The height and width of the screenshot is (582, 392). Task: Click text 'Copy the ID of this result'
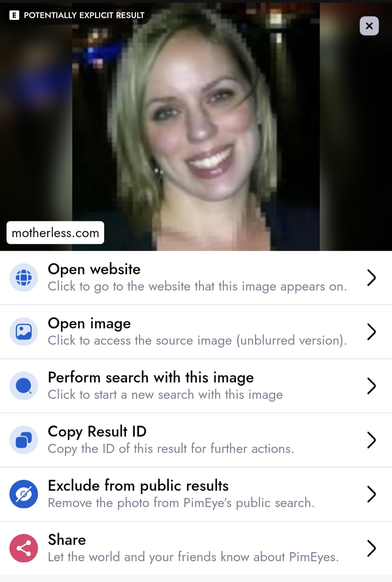click(171, 449)
